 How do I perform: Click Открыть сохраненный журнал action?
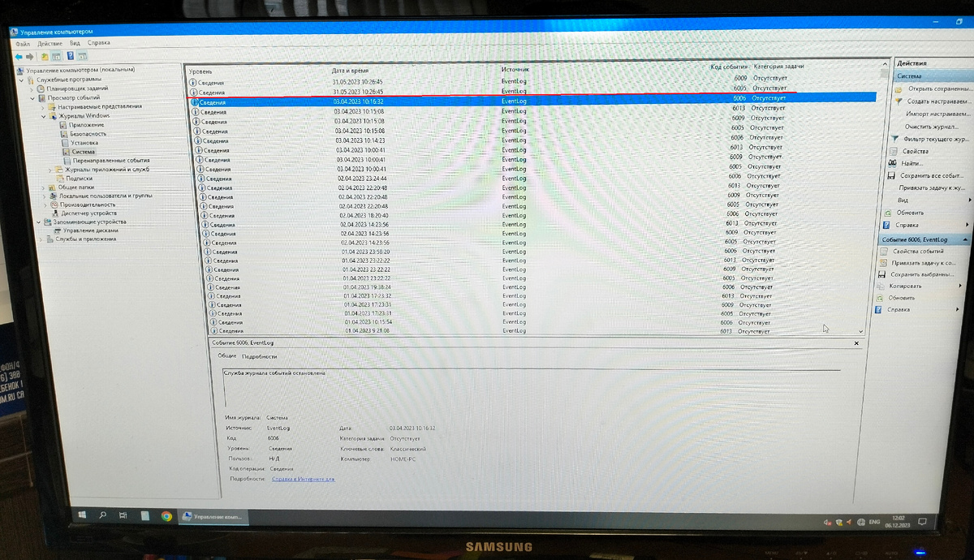[939, 88]
